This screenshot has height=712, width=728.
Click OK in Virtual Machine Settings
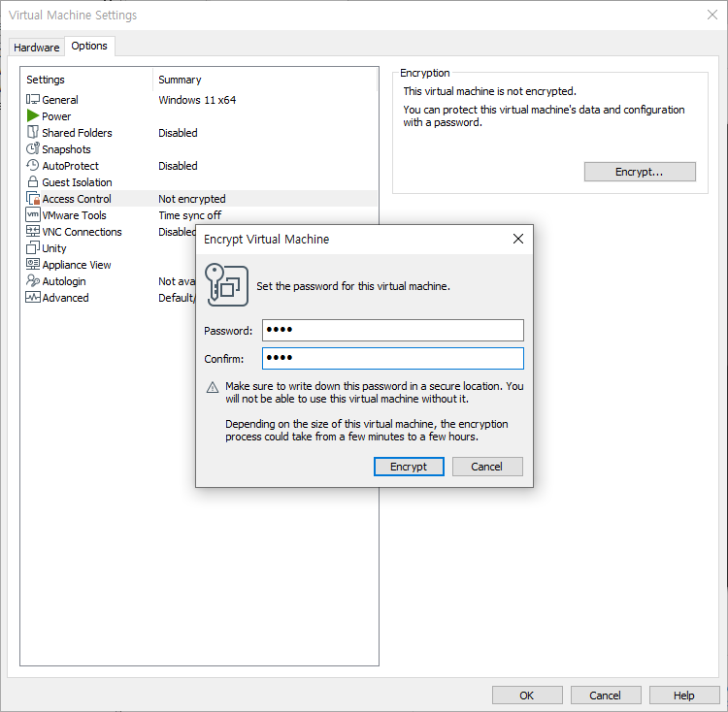(x=527, y=696)
